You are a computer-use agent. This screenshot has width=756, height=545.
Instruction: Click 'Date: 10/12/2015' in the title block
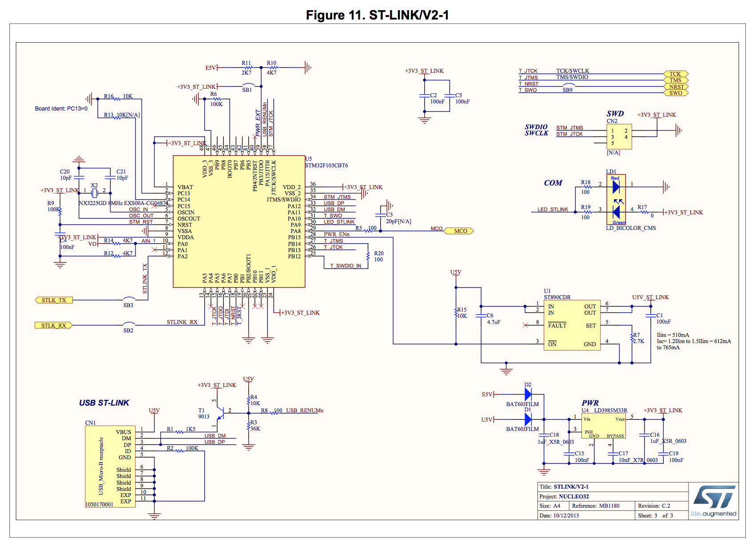[559, 516]
